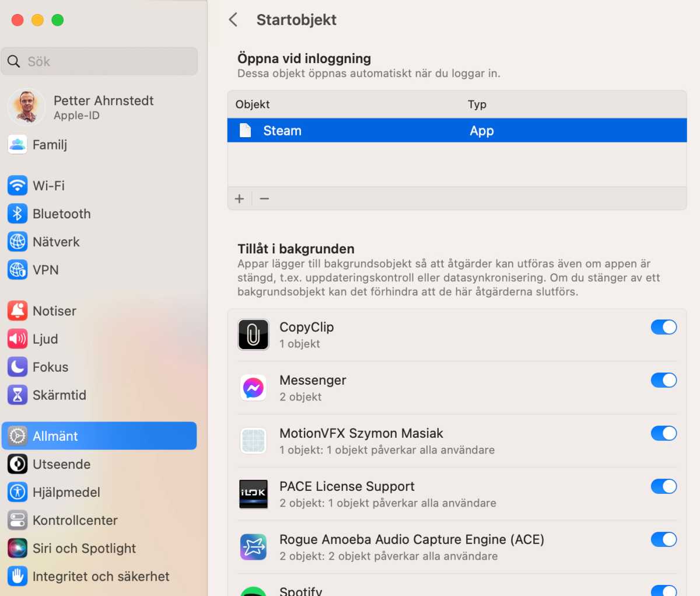
Task: Click the Sök search field
Action: point(99,61)
